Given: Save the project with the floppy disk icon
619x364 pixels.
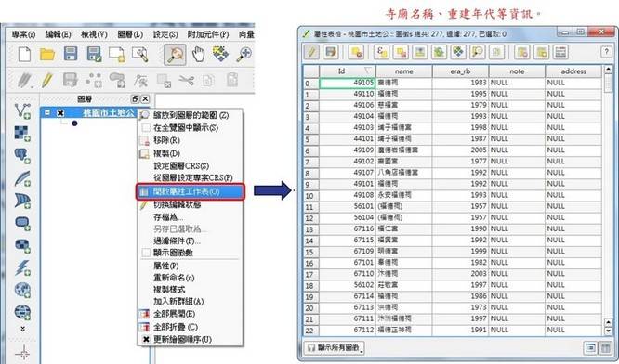Looking at the screenshot, I should tap(71, 54).
